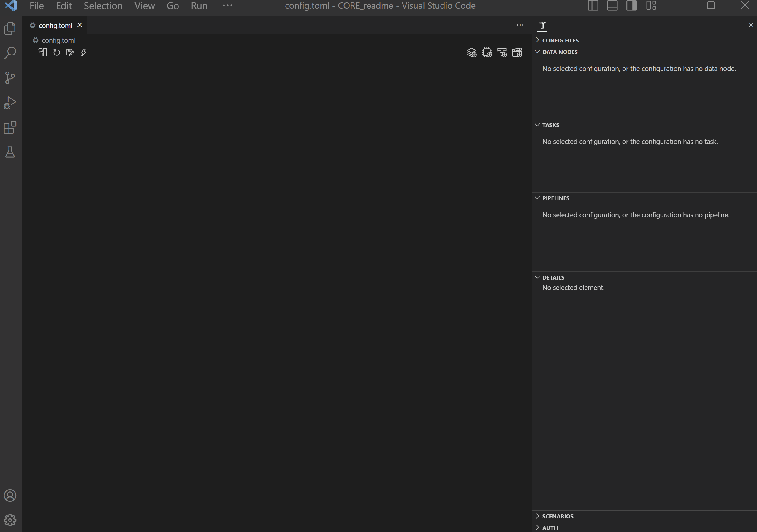Click the add task chip icon
757x532 pixels.
tap(487, 53)
